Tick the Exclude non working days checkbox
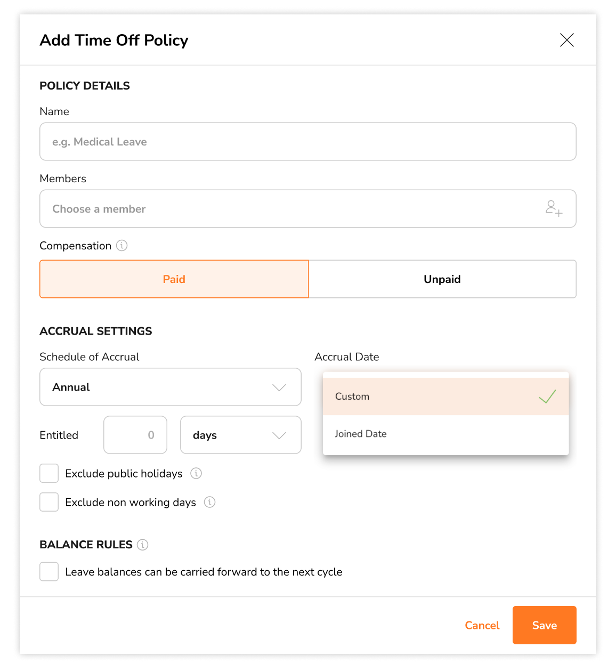 point(49,502)
